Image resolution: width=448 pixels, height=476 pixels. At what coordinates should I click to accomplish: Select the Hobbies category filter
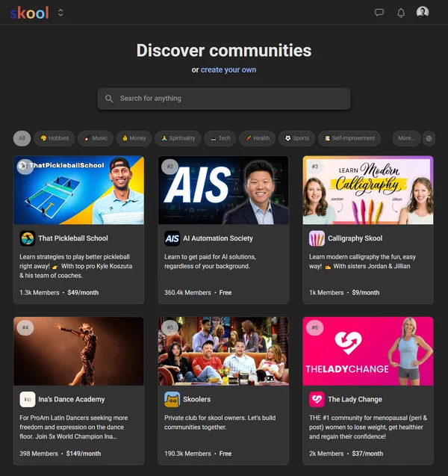point(55,138)
